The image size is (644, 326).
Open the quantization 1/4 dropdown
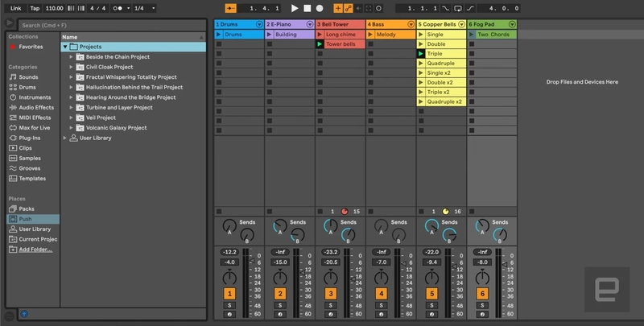tap(145, 8)
